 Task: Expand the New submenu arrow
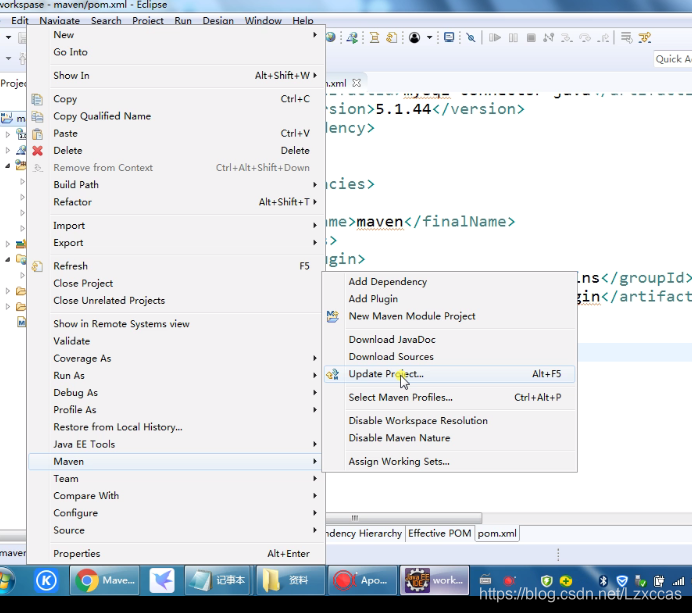tap(315, 34)
